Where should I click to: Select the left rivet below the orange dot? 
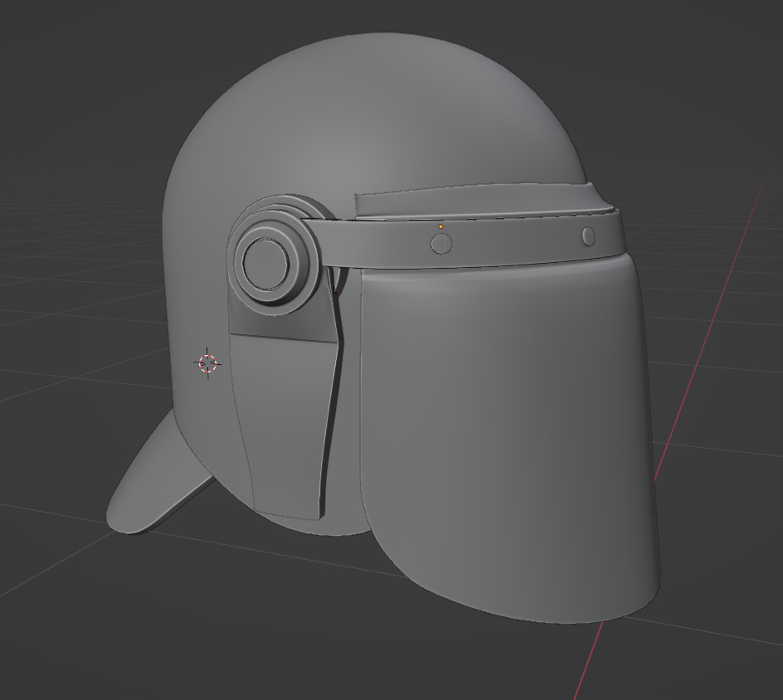tap(441, 243)
